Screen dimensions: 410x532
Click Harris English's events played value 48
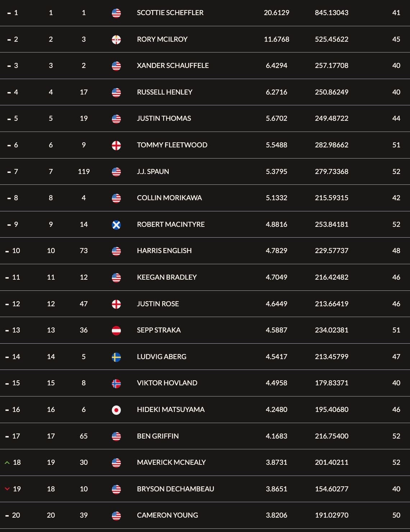[396, 251]
